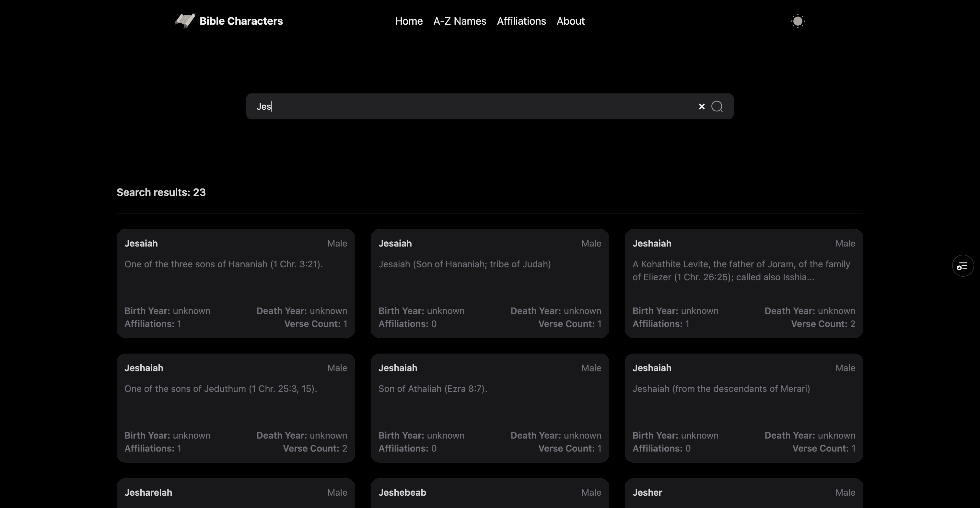Click 'One of the sons of Jeduthum' description

click(x=220, y=388)
